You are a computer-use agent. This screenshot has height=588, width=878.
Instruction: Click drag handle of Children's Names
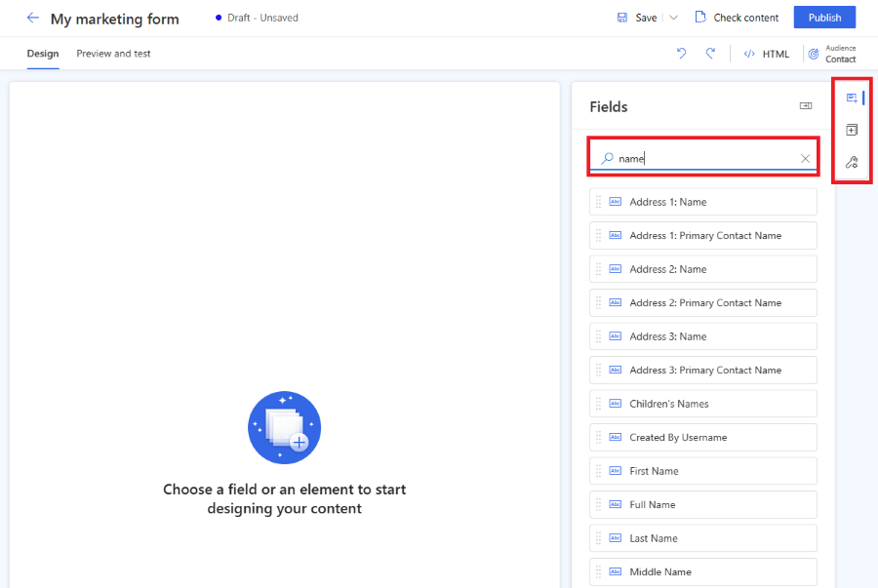[598, 404]
